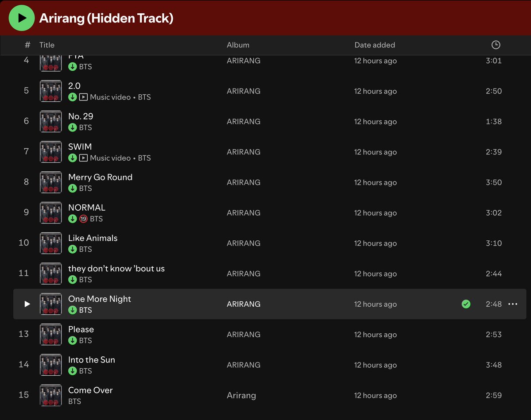Click the album art thumbnail for NORMAL
The width and height of the screenshot is (531, 420).
coord(51,213)
